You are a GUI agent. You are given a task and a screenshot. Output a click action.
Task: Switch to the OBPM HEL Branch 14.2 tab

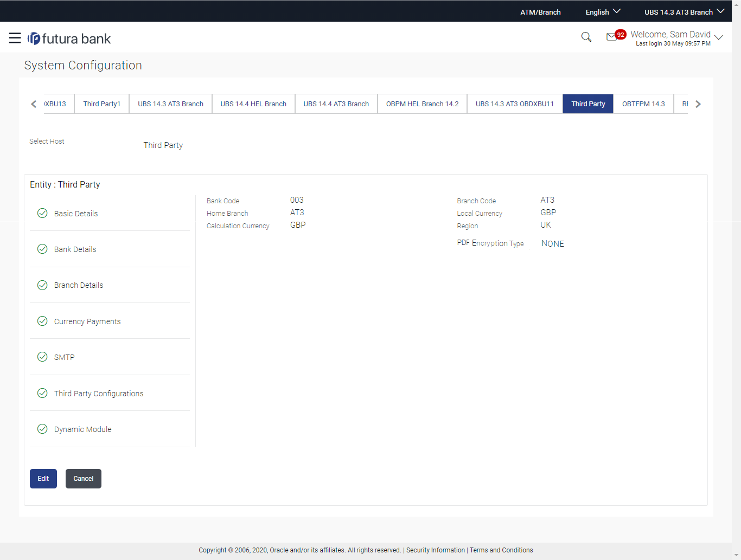[422, 104]
